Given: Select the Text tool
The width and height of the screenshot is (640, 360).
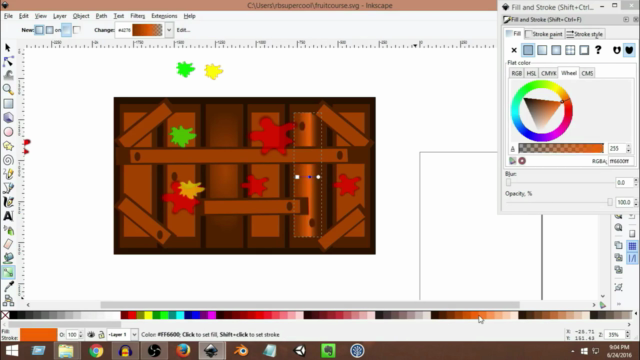Looking at the screenshot, I should tap(8, 216).
